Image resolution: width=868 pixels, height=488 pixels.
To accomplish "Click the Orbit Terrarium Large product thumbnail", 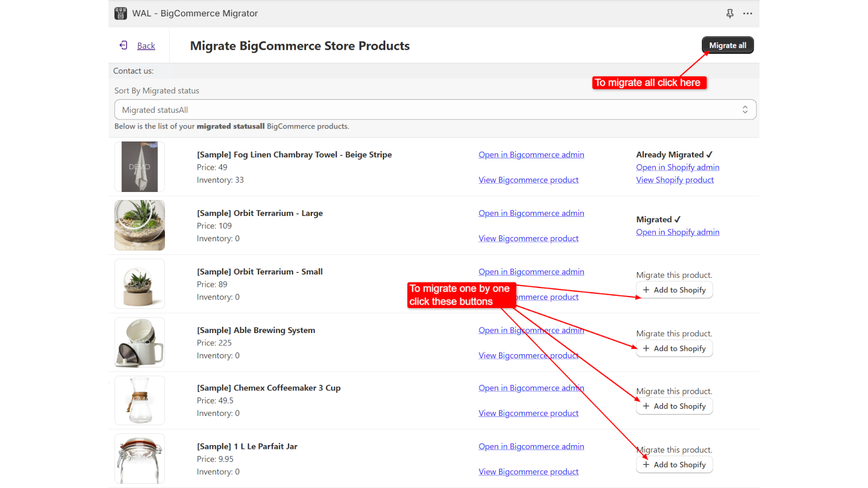I will (x=139, y=225).
